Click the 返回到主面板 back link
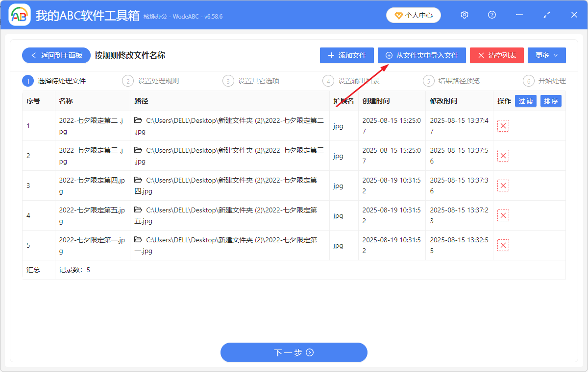The height and width of the screenshot is (372, 588). (x=56, y=55)
